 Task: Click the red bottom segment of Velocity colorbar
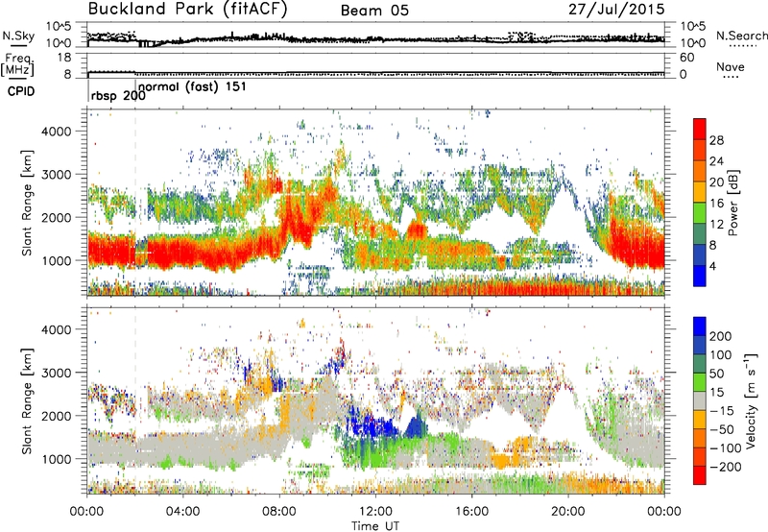click(x=700, y=475)
